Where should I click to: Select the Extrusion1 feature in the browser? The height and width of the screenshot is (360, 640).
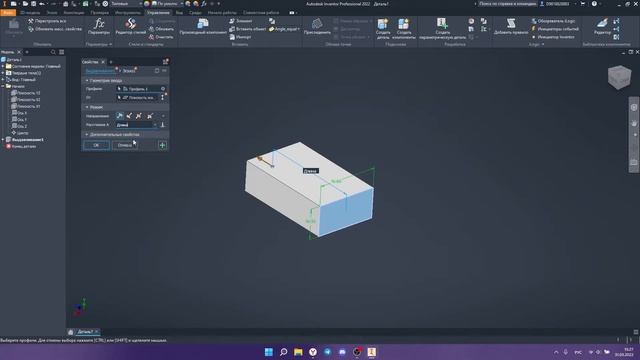tap(27, 140)
